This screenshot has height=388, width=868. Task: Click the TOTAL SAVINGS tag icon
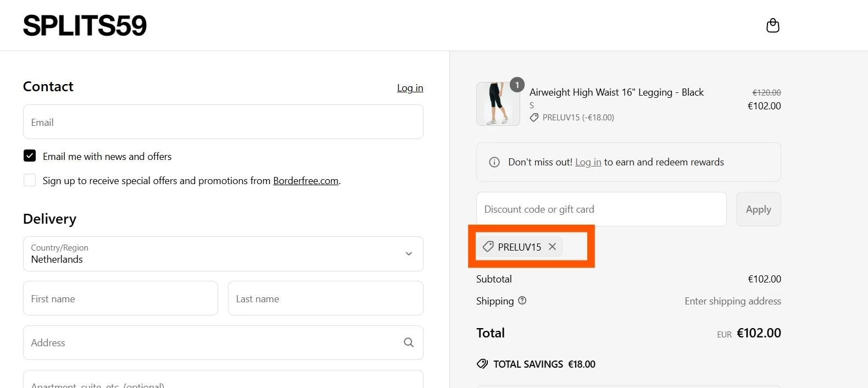coord(482,364)
